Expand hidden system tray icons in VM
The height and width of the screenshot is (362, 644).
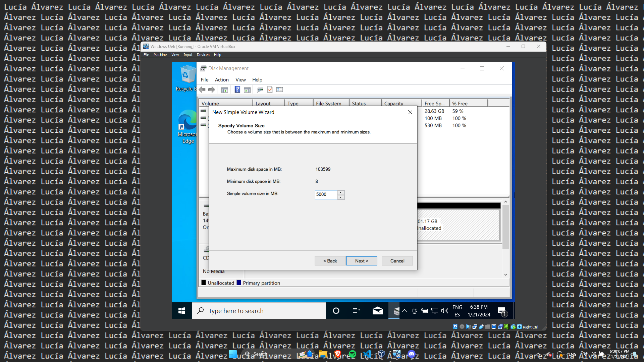tap(405, 311)
